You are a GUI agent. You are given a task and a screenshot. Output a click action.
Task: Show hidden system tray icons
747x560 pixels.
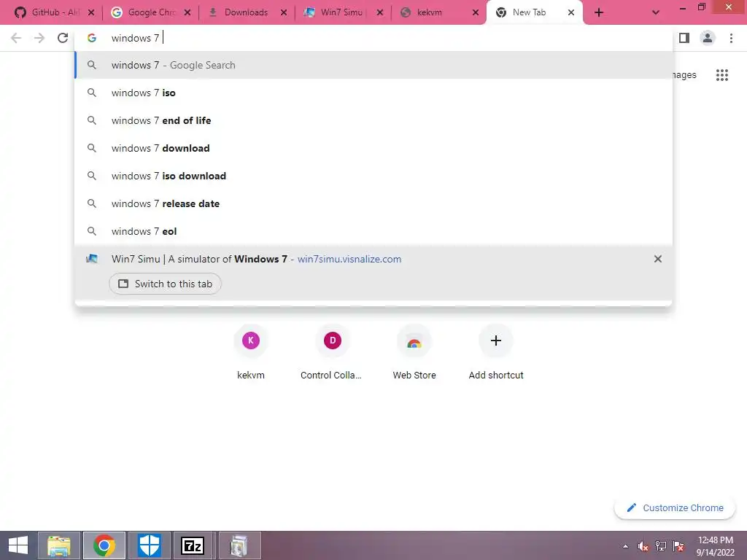(x=625, y=546)
